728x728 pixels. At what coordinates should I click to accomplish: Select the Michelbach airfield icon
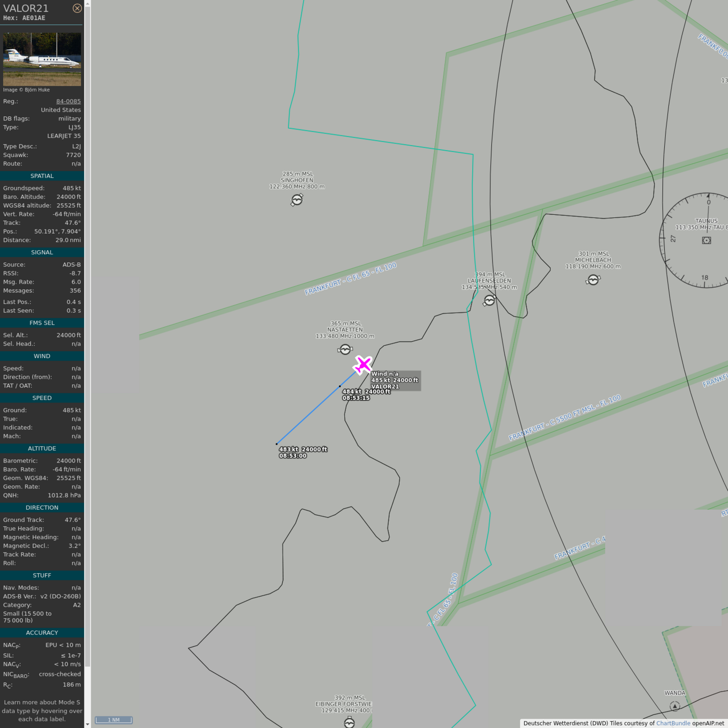593,280
